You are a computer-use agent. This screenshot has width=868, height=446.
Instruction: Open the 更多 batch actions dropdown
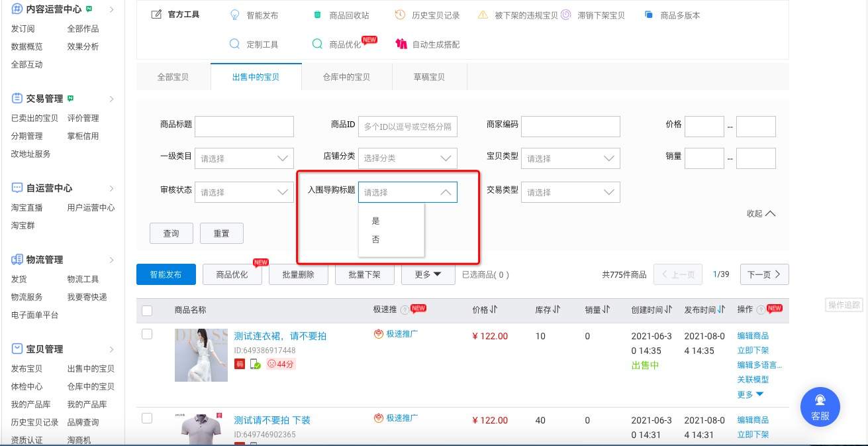pos(428,274)
